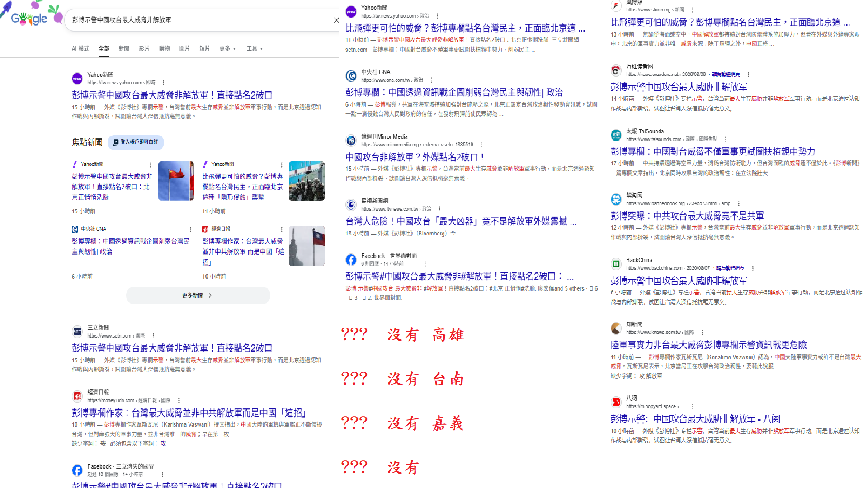Click the 知新聞 favicon
This screenshot has width=868, height=488.
click(616, 328)
